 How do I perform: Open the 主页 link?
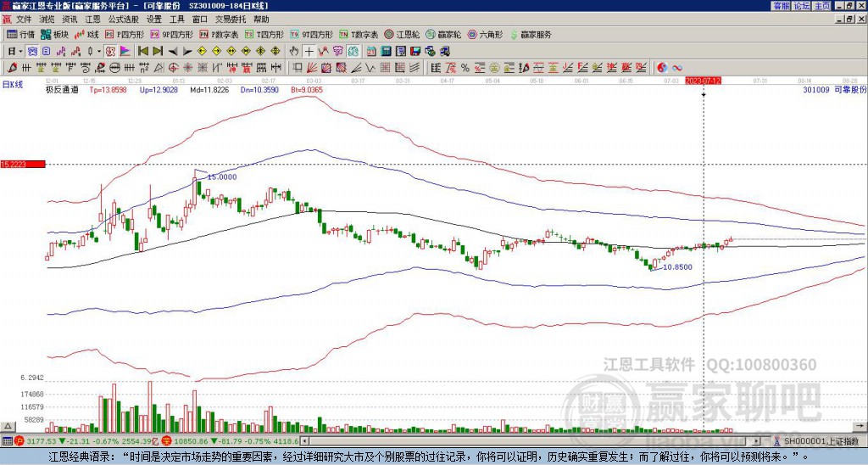pyautogui.click(x=821, y=6)
